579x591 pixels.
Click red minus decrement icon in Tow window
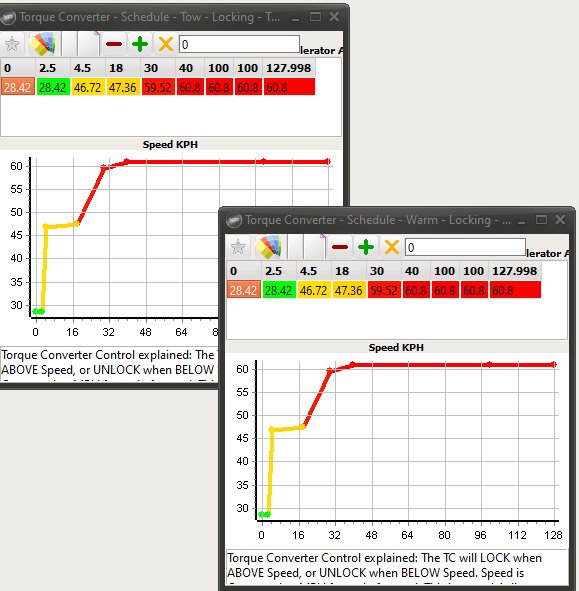coord(114,44)
